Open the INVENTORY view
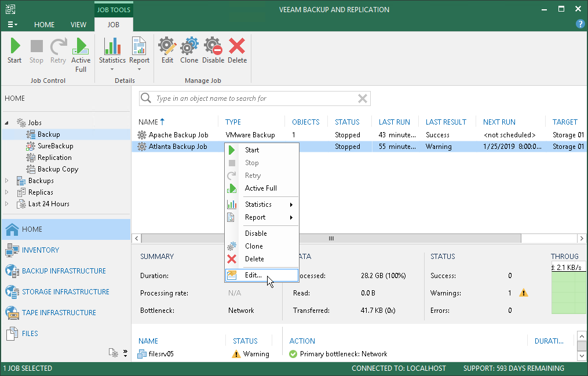 pos(66,250)
